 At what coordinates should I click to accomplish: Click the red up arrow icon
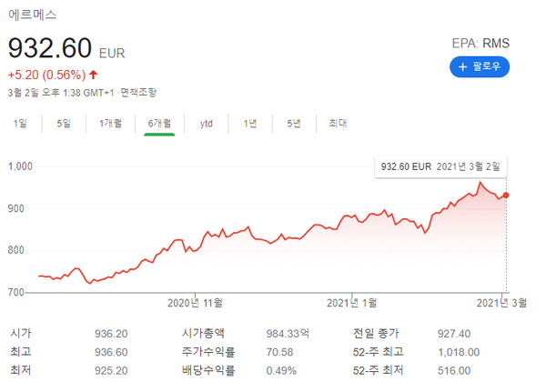pyautogui.click(x=94, y=75)
